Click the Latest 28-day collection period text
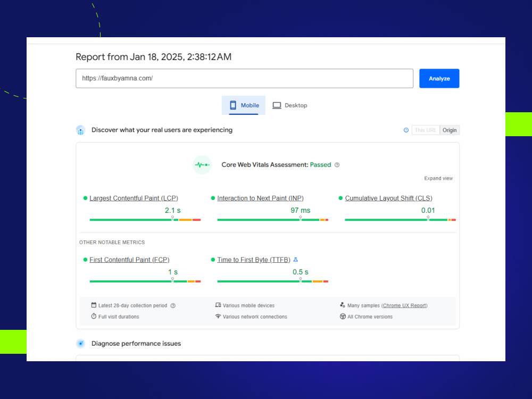This screenshot has width=532, height=399. (132, 306)
